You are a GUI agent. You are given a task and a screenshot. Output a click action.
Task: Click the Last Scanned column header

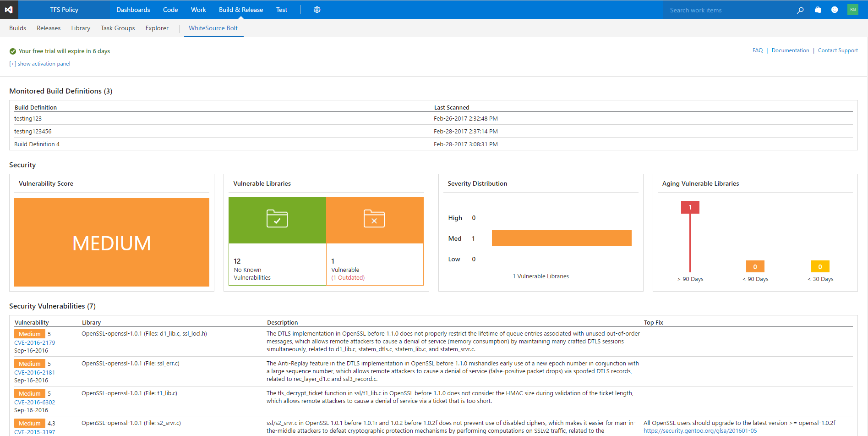point(452,107)
